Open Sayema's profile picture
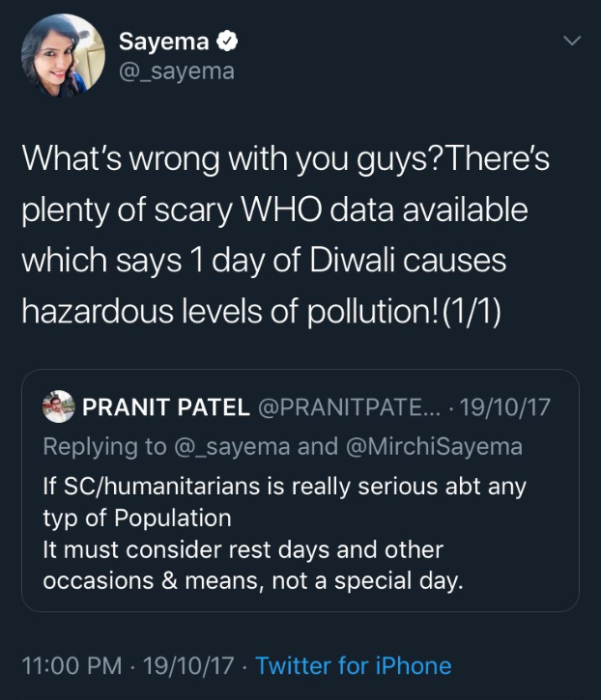Viewport: 601px width, 700px height. click(x=63, y=56)
